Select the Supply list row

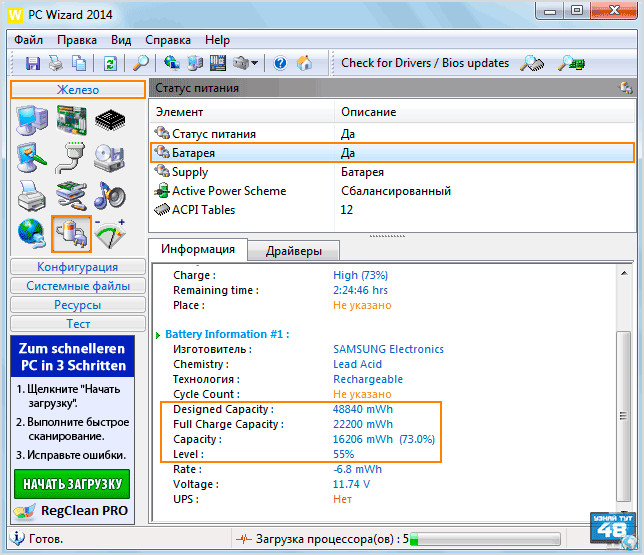coord(392,172)
